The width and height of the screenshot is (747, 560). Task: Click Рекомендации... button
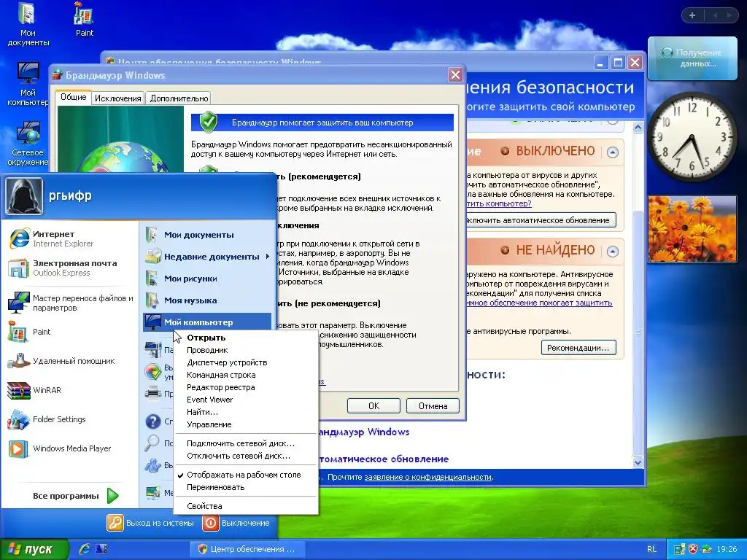pos(578,348)
